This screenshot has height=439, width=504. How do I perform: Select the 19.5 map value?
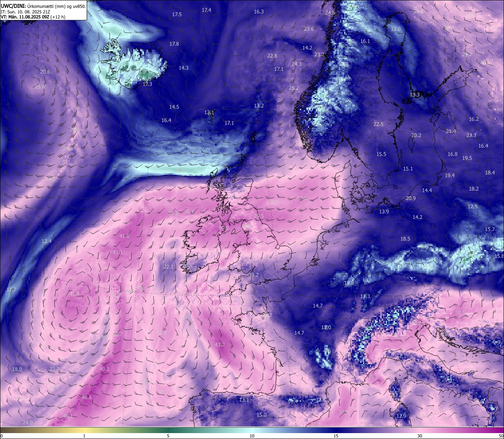click(467, 158)
